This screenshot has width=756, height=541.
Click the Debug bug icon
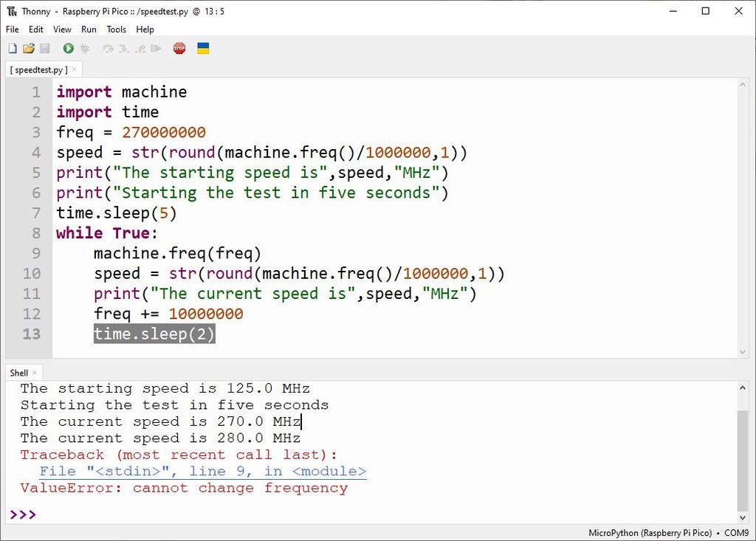coord(84,48)
